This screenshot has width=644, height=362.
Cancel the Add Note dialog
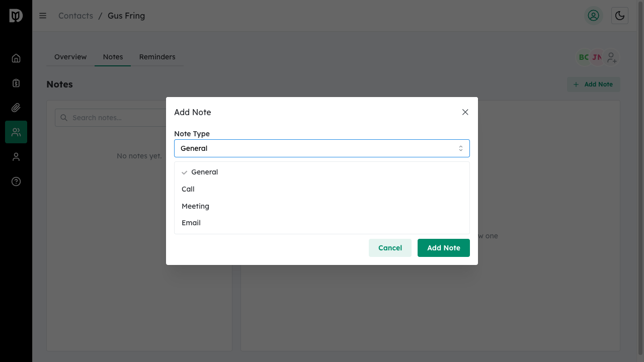coord(390,247)
